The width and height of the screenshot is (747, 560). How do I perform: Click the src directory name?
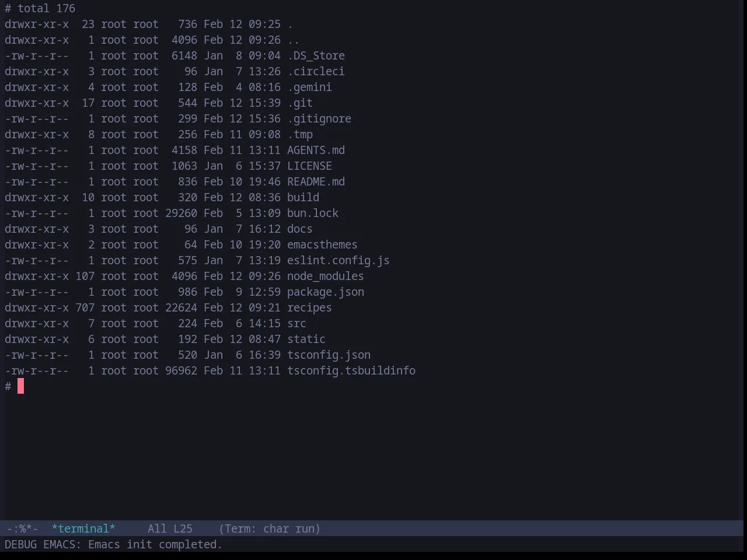tap(296, 323)
